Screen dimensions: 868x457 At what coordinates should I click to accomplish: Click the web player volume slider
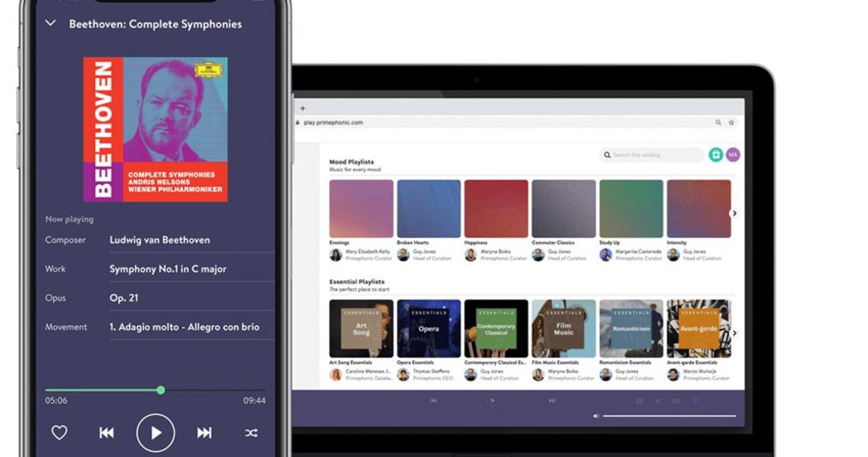(669, 416)
